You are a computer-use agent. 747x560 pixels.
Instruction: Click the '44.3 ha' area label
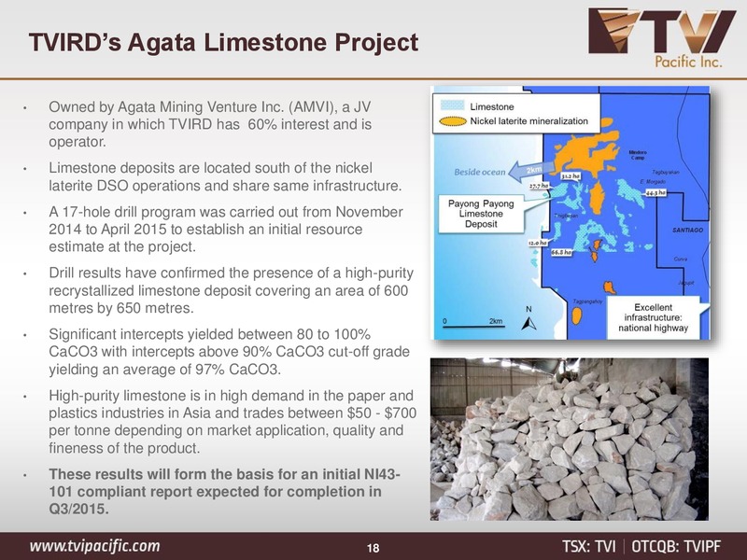(655, 193)
